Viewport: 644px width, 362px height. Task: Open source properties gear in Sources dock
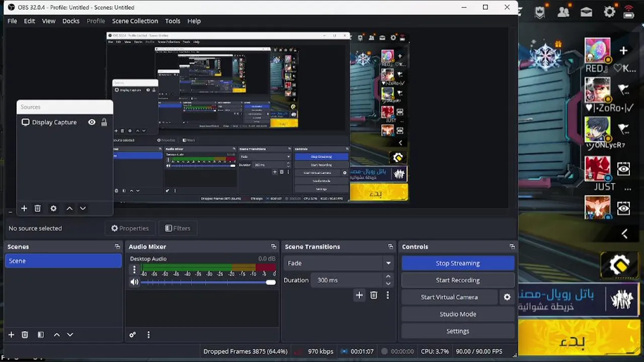[53, 208]
